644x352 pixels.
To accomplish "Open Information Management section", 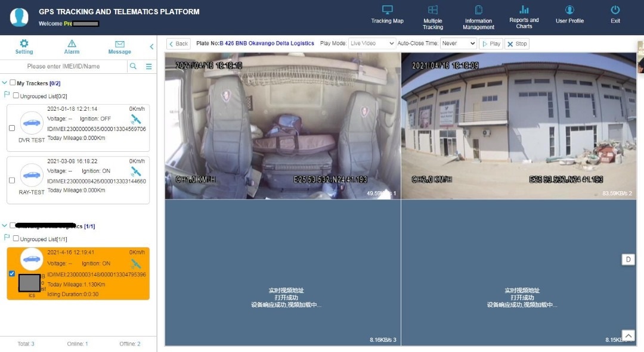I will (x=478, y=17).
